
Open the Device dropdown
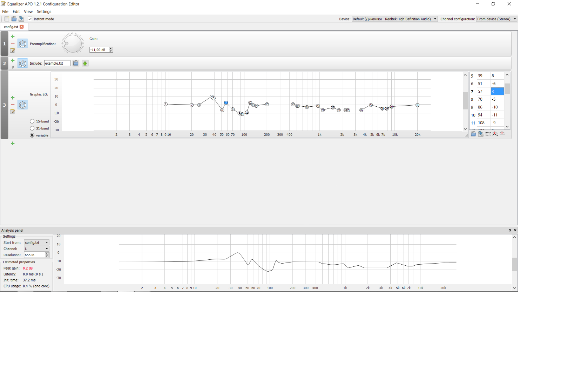coord(395,19)
